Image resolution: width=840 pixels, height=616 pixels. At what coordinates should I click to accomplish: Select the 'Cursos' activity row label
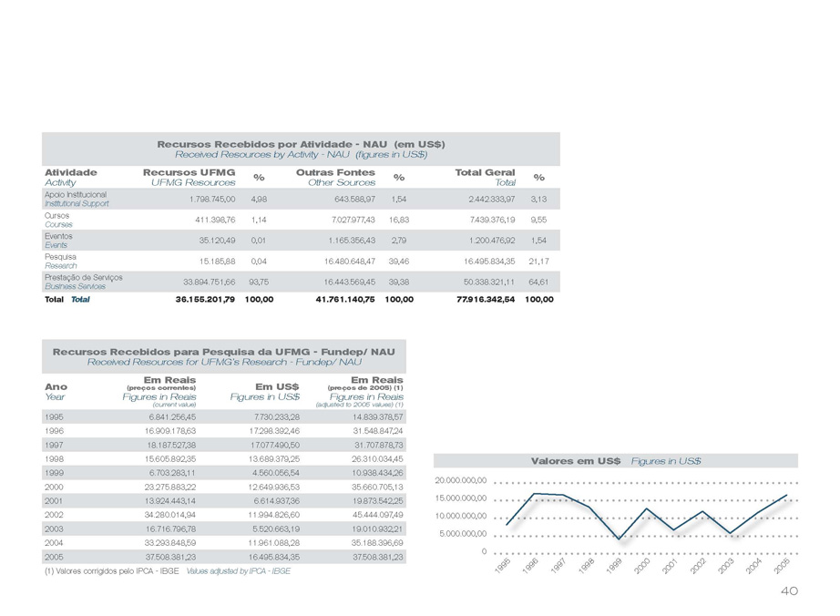point(57,216)
